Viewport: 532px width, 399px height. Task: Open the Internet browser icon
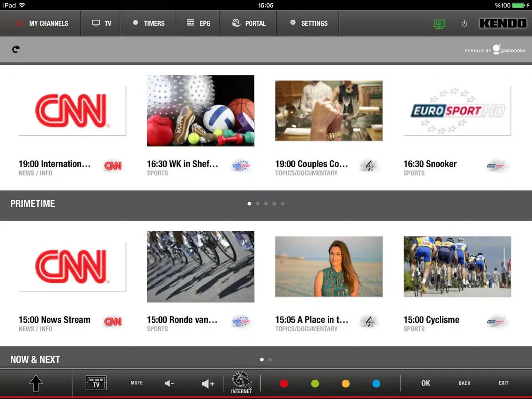242,383
